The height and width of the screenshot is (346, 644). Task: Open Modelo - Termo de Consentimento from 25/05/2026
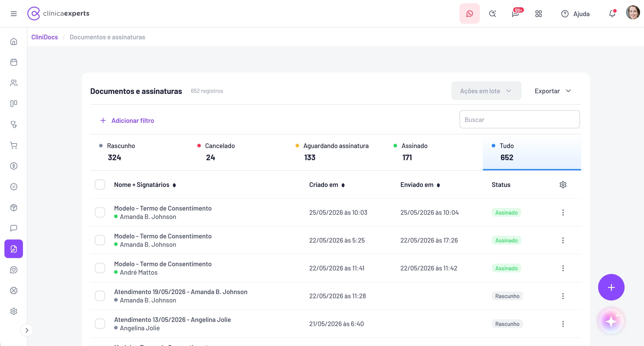[x=163, y=208]
